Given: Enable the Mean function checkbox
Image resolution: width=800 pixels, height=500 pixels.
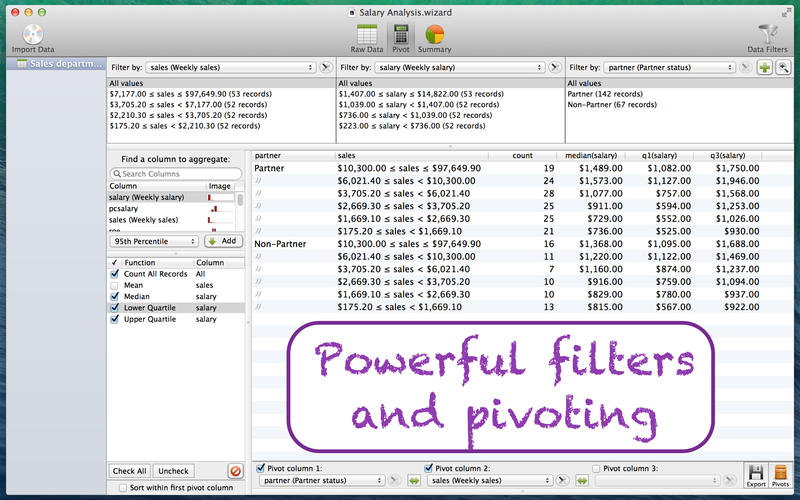Looking at the screenshot, I should pyautogui.click(x=115, y=285).
